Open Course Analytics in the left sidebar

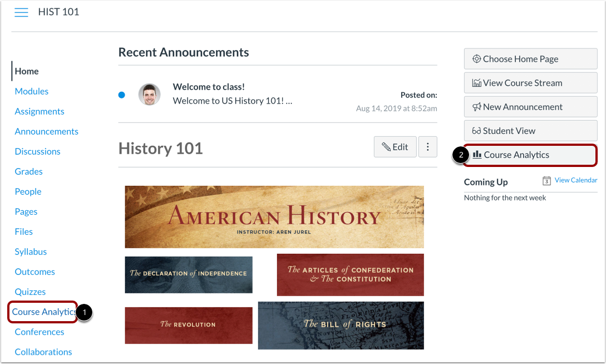(x=43, y=312)
